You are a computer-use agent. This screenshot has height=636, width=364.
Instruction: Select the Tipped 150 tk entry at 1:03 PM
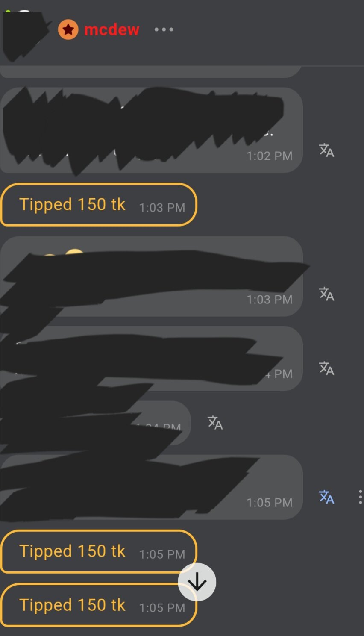[x=99, y=205]
